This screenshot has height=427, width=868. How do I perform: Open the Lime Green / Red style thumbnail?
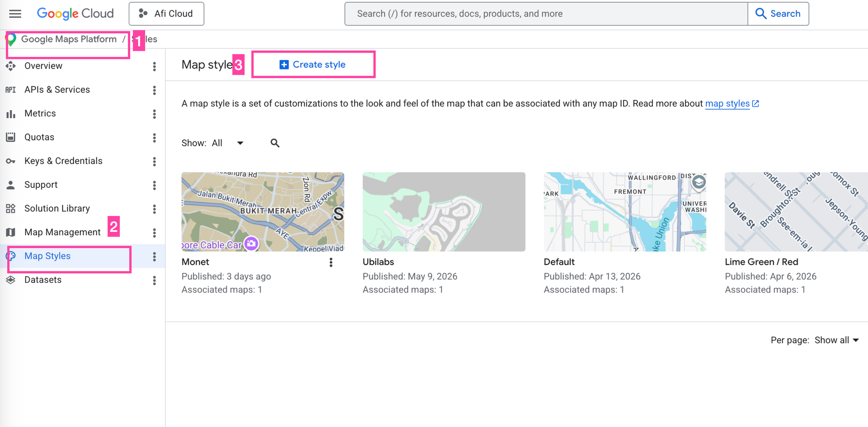796,212
